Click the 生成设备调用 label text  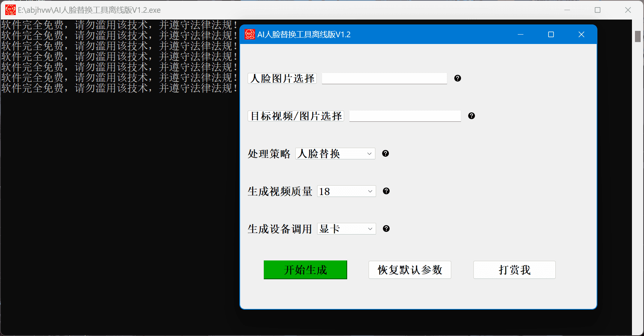click(280, 229)
